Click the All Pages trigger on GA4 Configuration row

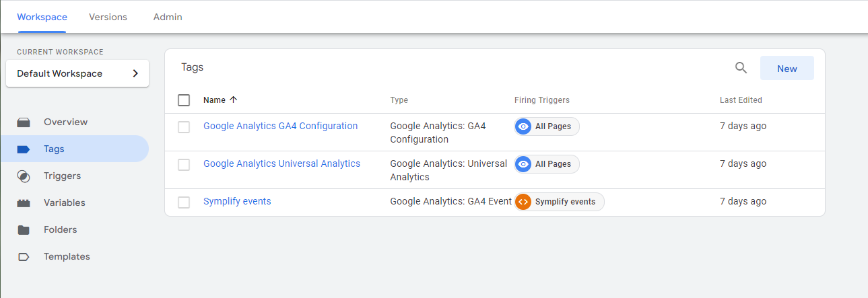(547, 126)
